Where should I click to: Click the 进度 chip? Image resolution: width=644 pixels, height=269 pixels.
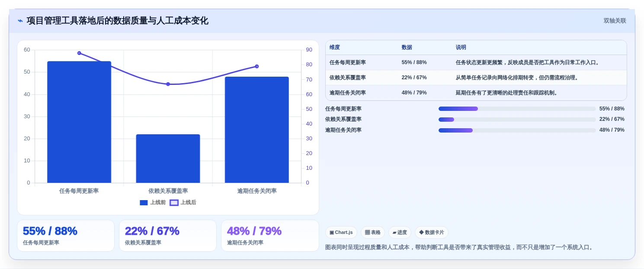[x=400, y=232]
